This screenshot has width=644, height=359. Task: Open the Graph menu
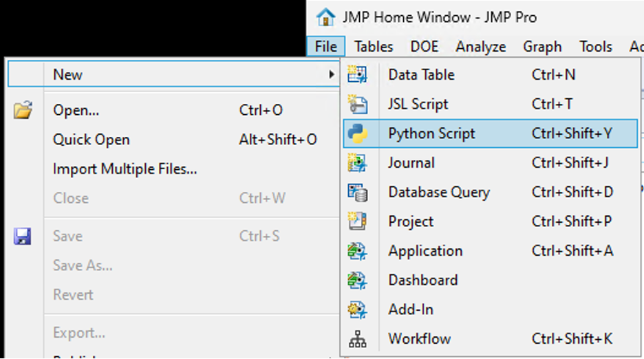tap(542, 47)
